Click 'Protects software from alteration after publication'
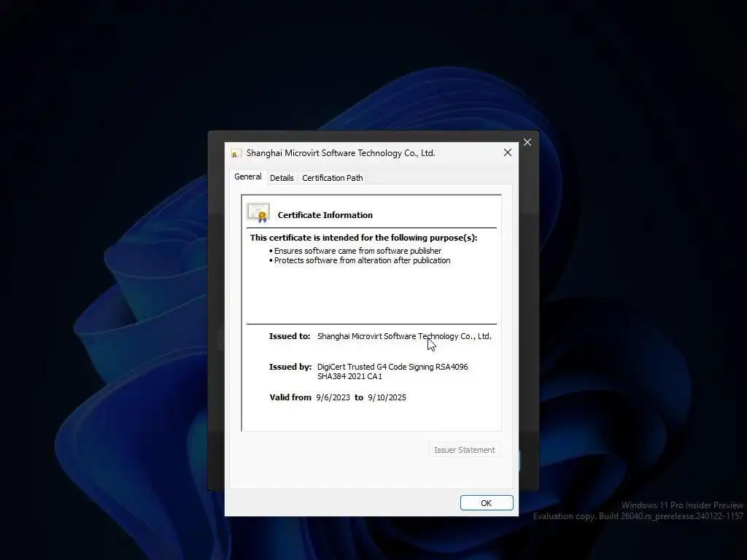 point(362,260)
